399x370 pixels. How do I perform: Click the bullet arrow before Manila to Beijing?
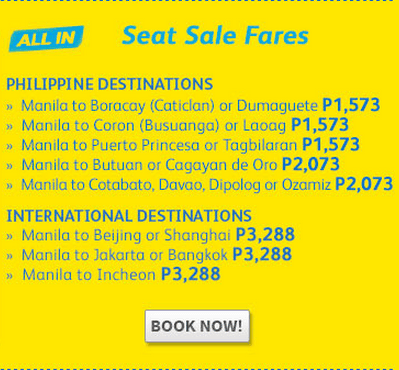pos(9,236)
